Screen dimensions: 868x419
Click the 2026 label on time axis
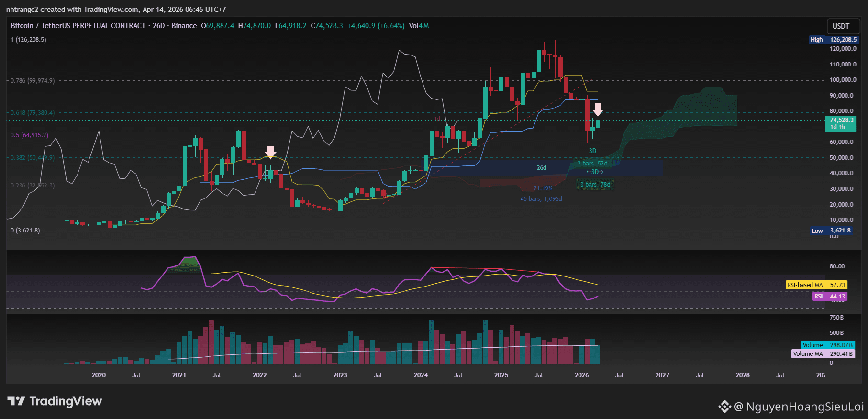click(582, 375)
